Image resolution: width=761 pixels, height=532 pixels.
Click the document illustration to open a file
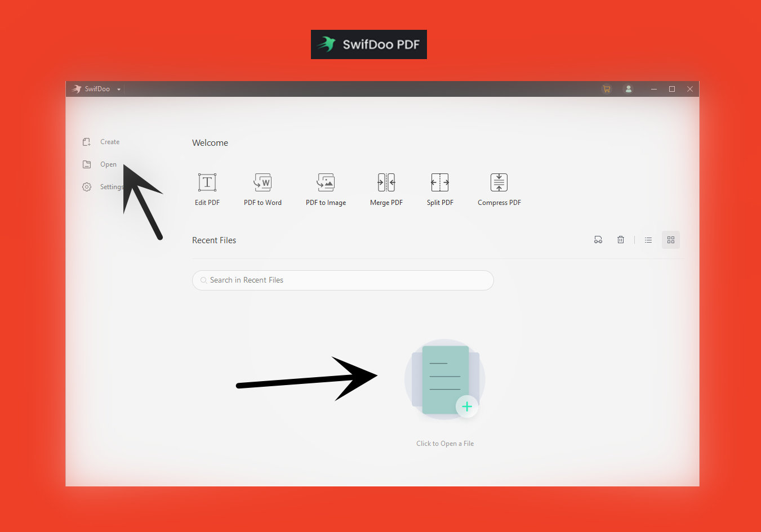[x=445, y=379]
